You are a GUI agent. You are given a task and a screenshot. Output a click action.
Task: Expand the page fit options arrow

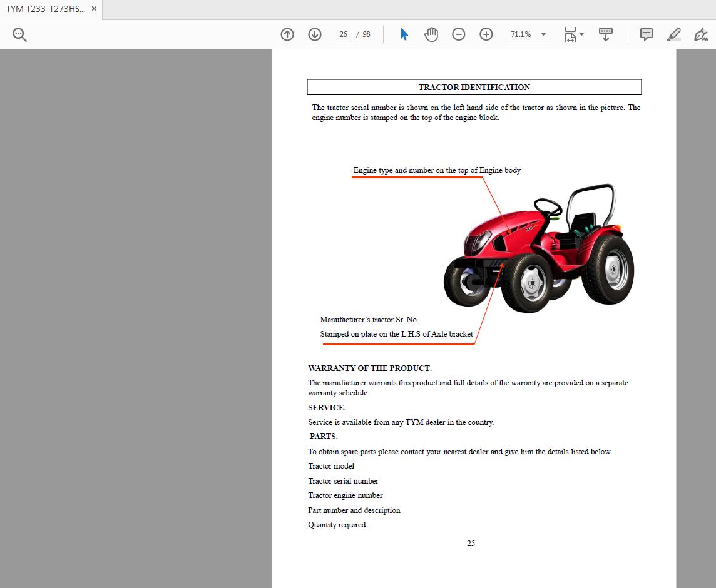[581, 34]
